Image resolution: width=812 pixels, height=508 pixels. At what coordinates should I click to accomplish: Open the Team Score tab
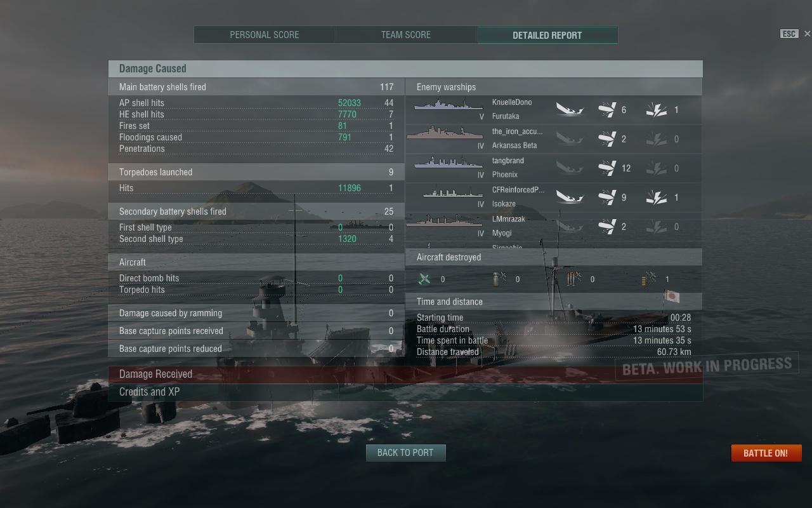(x=406, y=35)
